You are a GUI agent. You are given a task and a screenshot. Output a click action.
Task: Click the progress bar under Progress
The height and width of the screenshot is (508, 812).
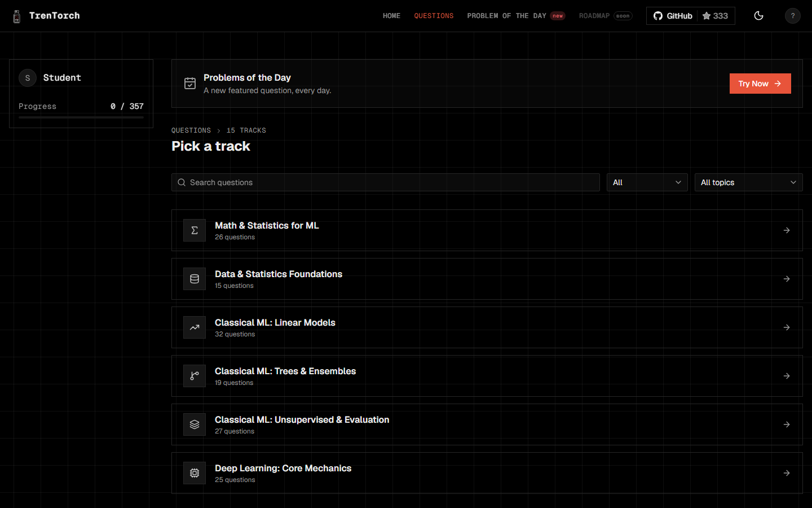(81, 117)
